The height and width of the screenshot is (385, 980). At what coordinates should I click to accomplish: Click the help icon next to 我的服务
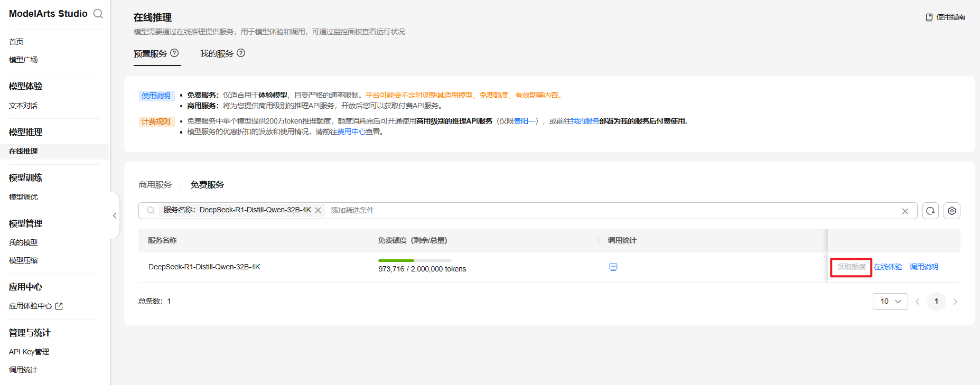tap(241, 53)
